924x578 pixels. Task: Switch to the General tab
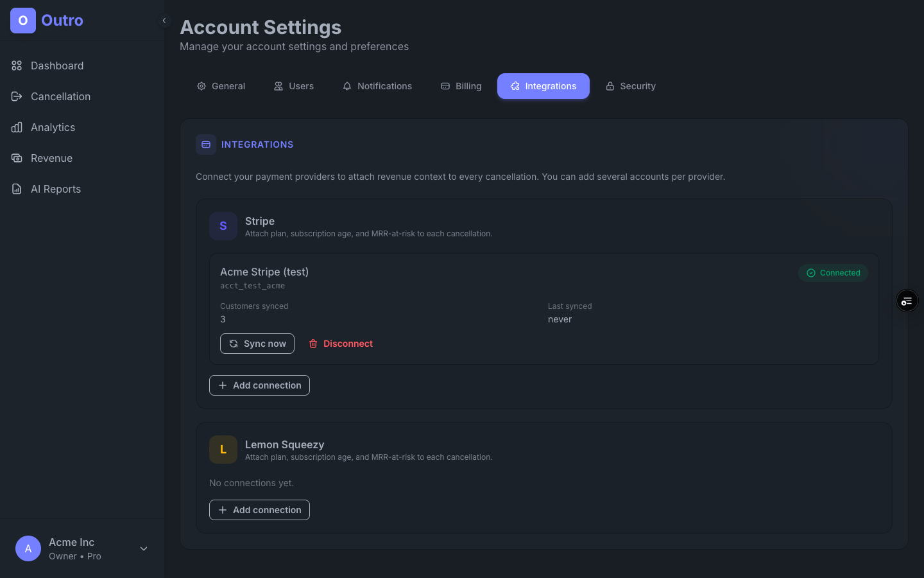221,86
